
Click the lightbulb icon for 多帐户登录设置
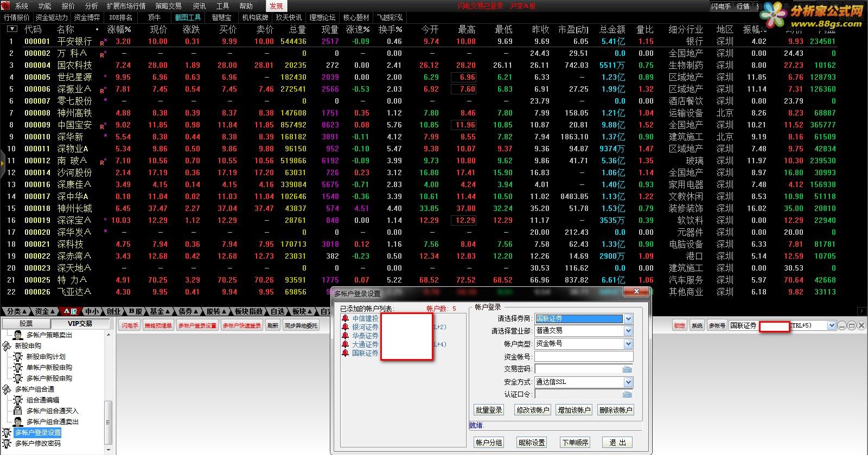tap(7, 432)
